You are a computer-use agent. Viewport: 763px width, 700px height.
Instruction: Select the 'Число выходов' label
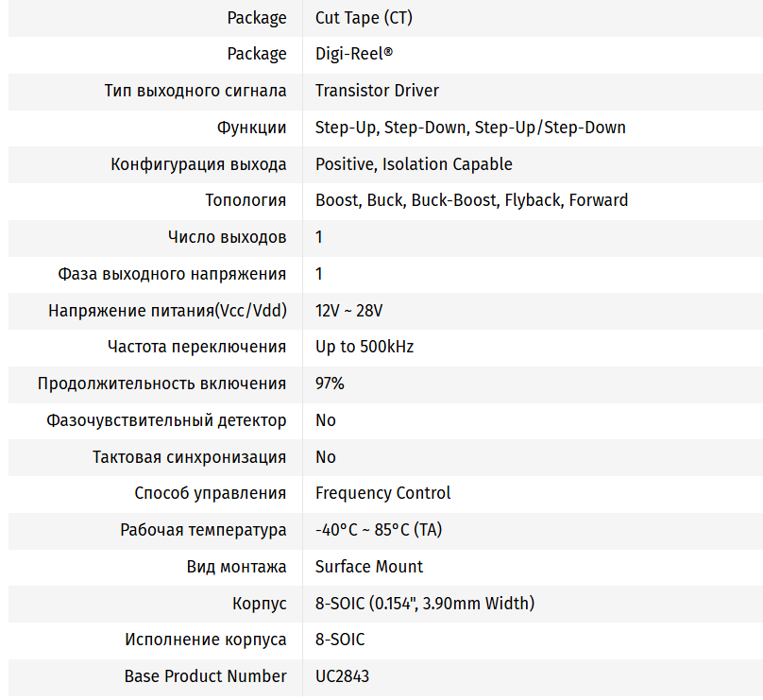point(227,237)
